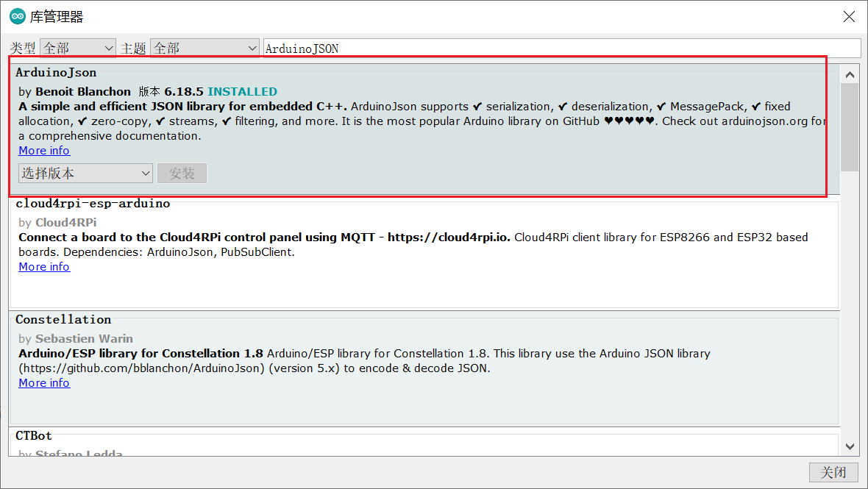Click the empty scrollbar track below thumb
Image resolution: width=868 pixels, height=489 pixels.
pyautogui.click(x=850, y=309)
